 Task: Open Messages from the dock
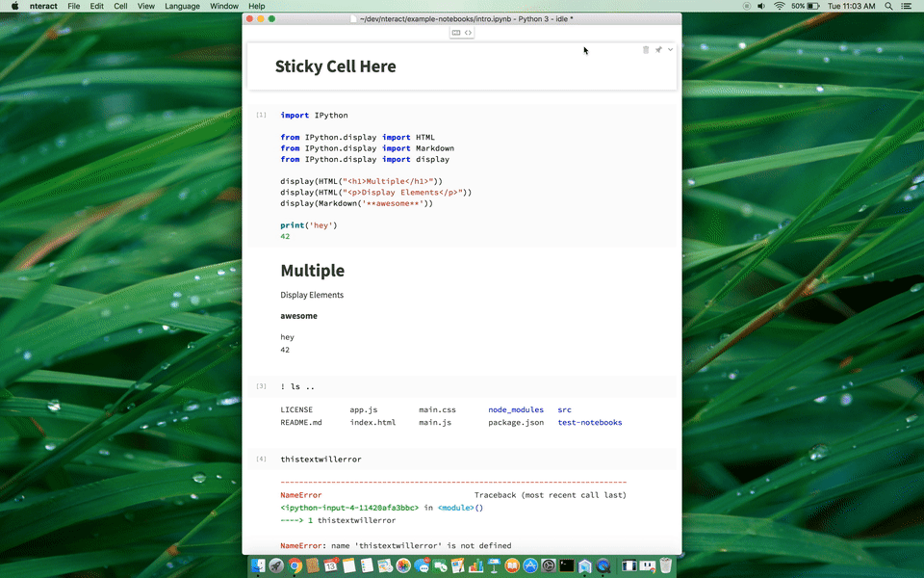[422, 565]
